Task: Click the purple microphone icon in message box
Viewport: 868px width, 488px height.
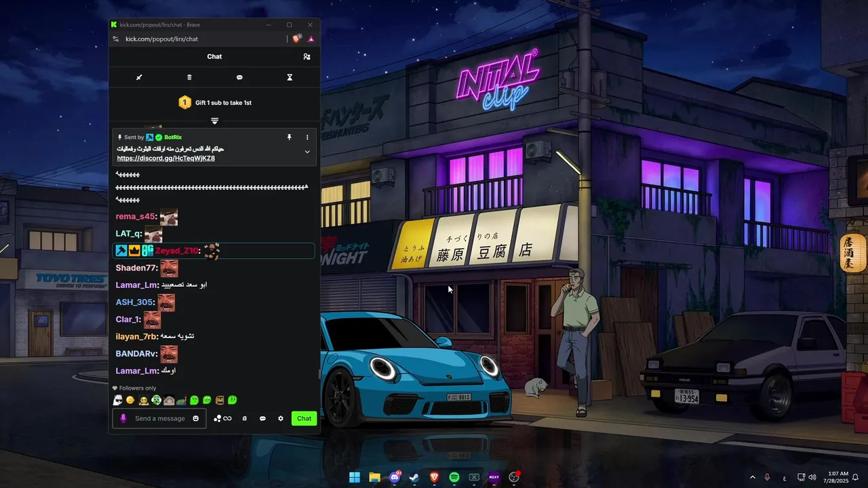Action: pyautogui.click(x=123, y=419)
